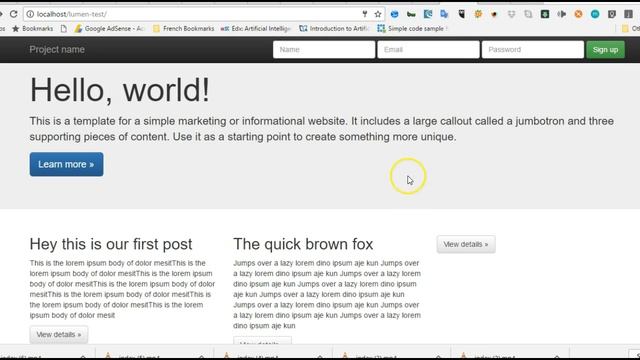
Task: Open the green BuiltWith extension icon
Action: (x=411, y=14)
